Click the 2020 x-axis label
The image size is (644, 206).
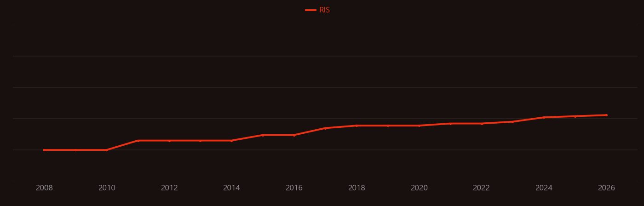point(419,188)
